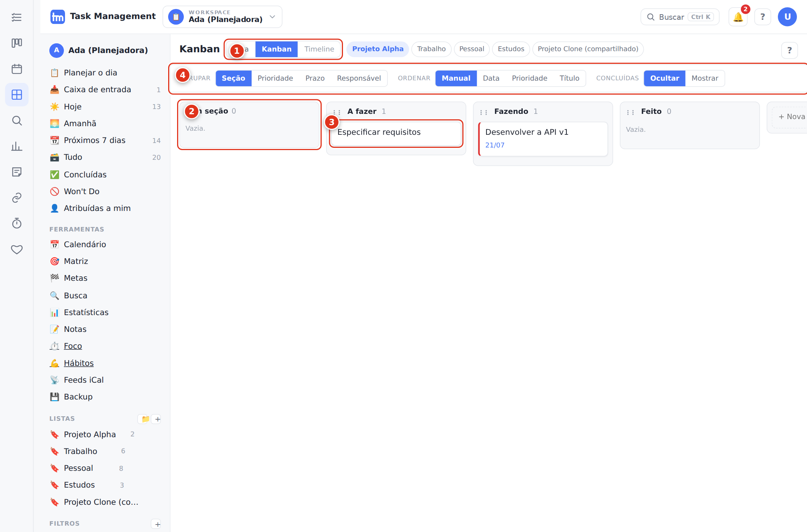Select the matrix grid icon in left rail
The height and width of the screenshot is (532, 807).
click(x=16, y=95)
